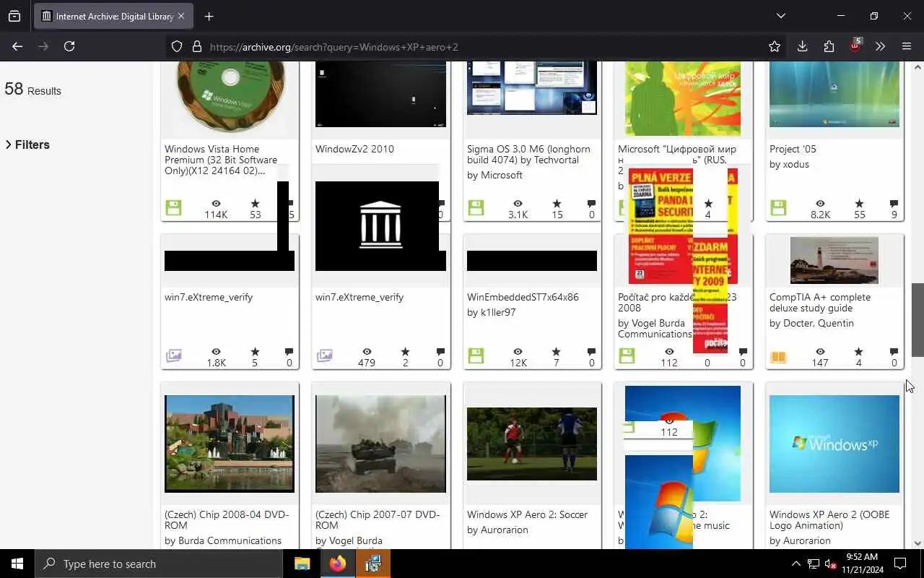Click the tracking protection shield icon
Screen dimensions: 924x578
(x=177, y=46)
